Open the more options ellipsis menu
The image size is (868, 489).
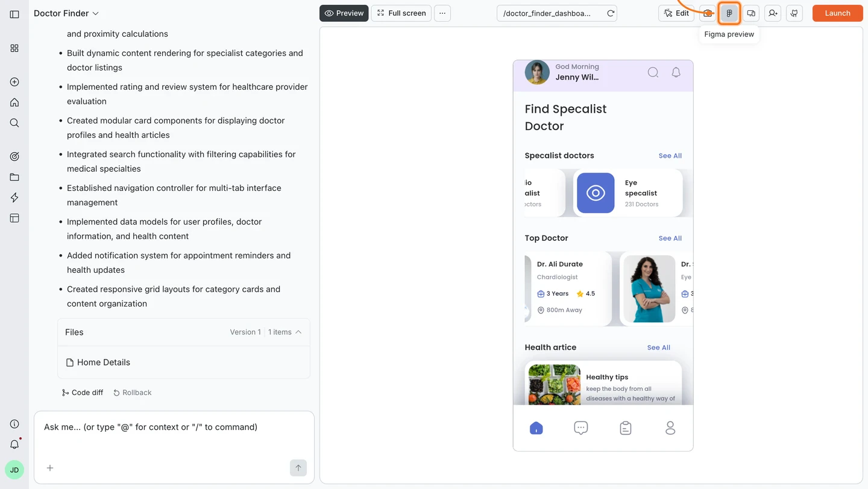pyautogui.click(x=442, y=13)
